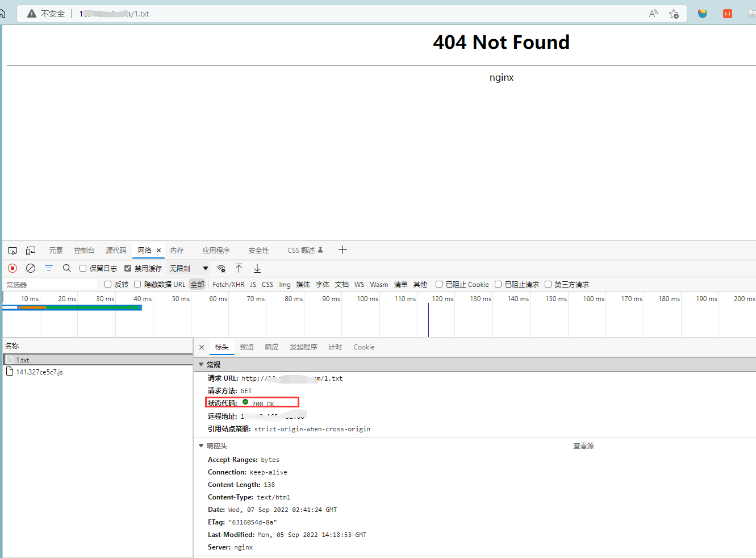Filter by 全部 all types
The height and width of the screenshot is (558, 756).
coord(197,285)
